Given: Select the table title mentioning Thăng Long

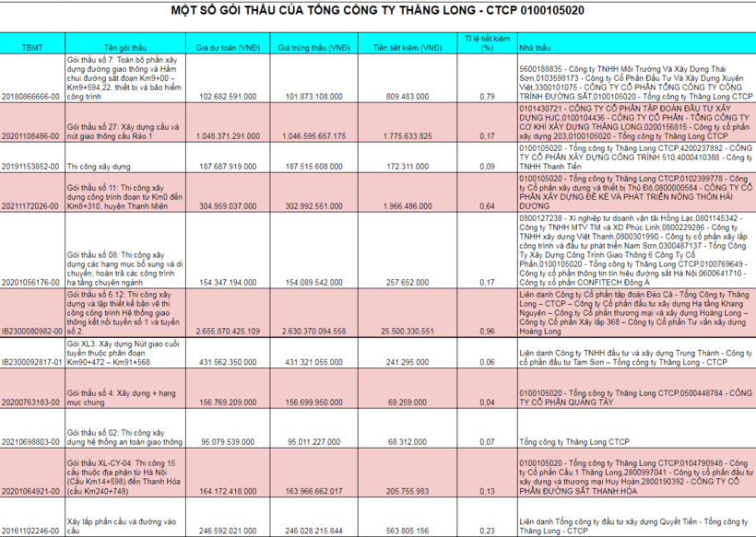Looking at the screenshot, I should 377,11.
